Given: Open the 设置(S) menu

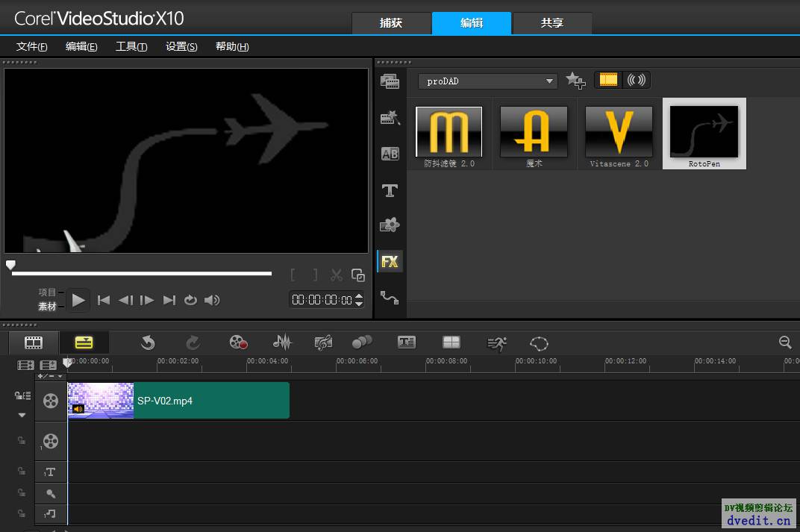Looking at the screenshot, I should pyautogui.click(x=181, y=46).
